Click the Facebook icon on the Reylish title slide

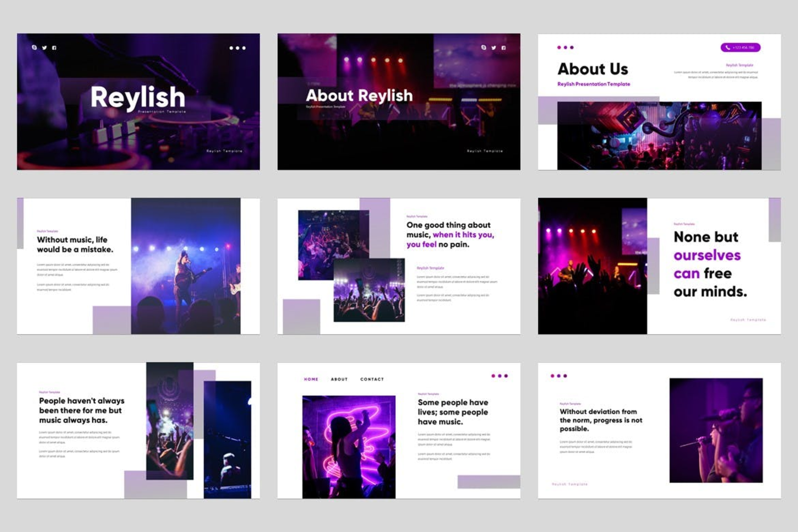coord(54,47)
